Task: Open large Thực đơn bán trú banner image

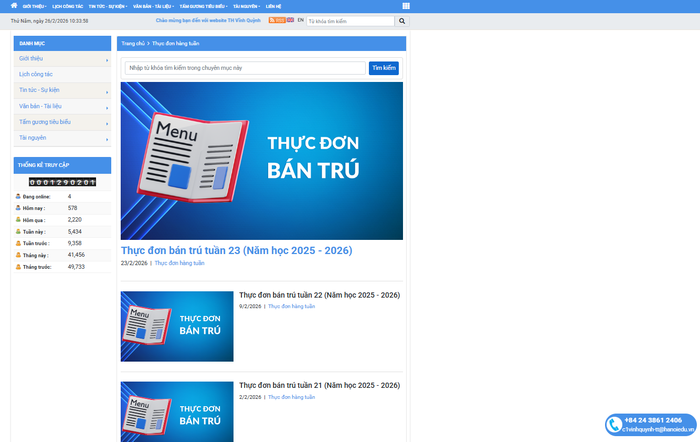Action: 262,161
